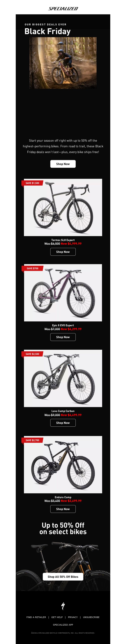Open the Tarmac SL8 Expert bike image
Image resolution: width=126 pixels, height=644 pixels.
[63, 207]
